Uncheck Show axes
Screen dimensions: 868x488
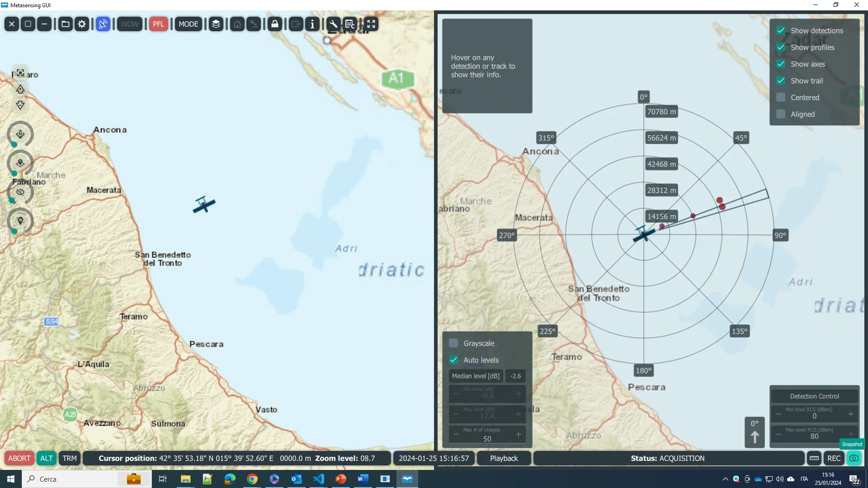pyautogui.click(x=781, y=64)
